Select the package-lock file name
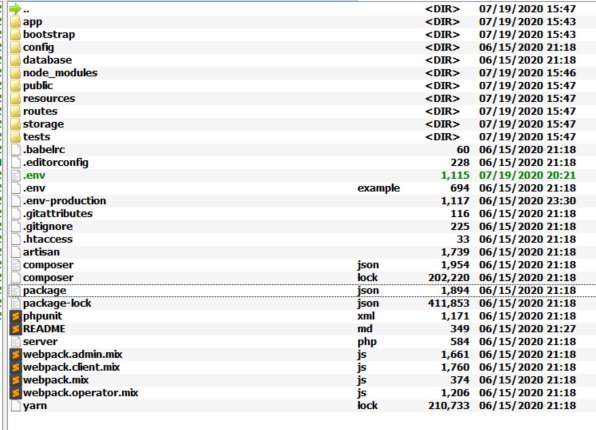Viewport: 596px width, 430px height. (x=57, y=303)
